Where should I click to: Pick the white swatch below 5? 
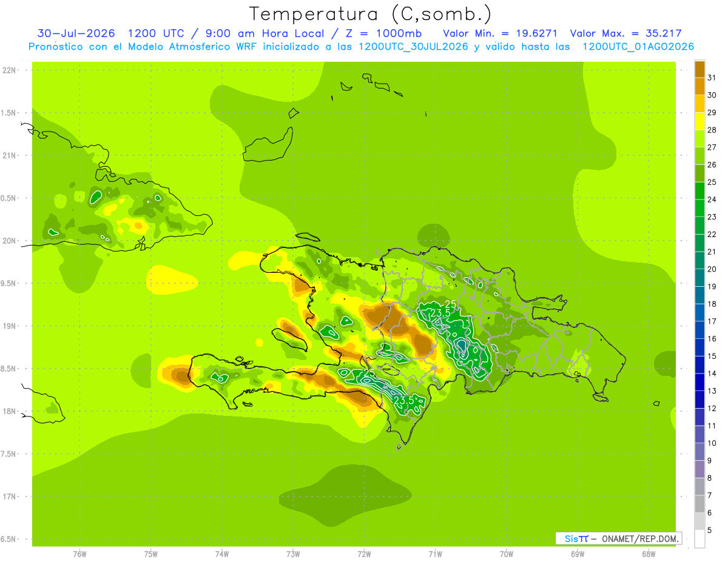699,539
